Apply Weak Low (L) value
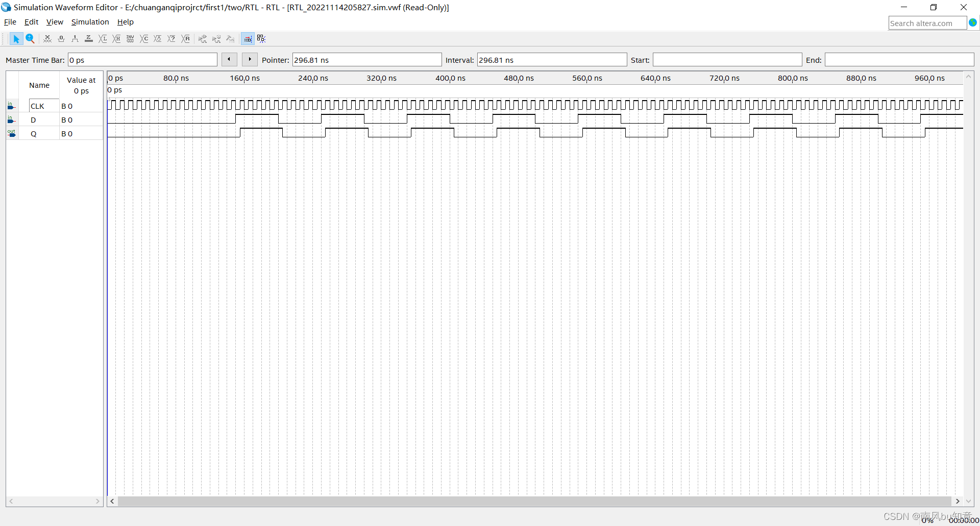 (x=103, y=39)
